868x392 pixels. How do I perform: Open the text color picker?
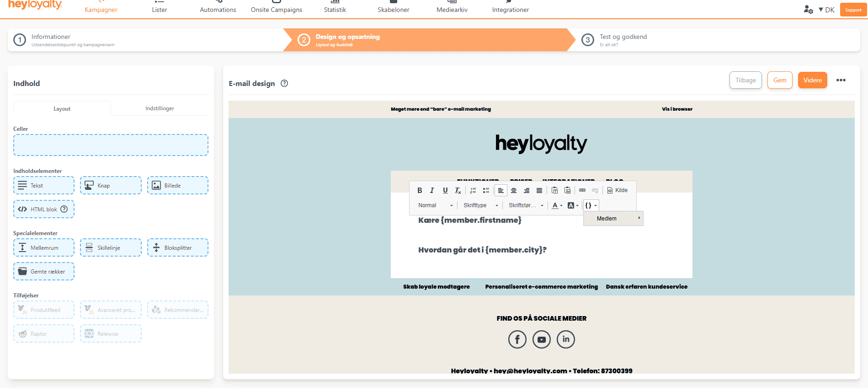pos(557,205)
